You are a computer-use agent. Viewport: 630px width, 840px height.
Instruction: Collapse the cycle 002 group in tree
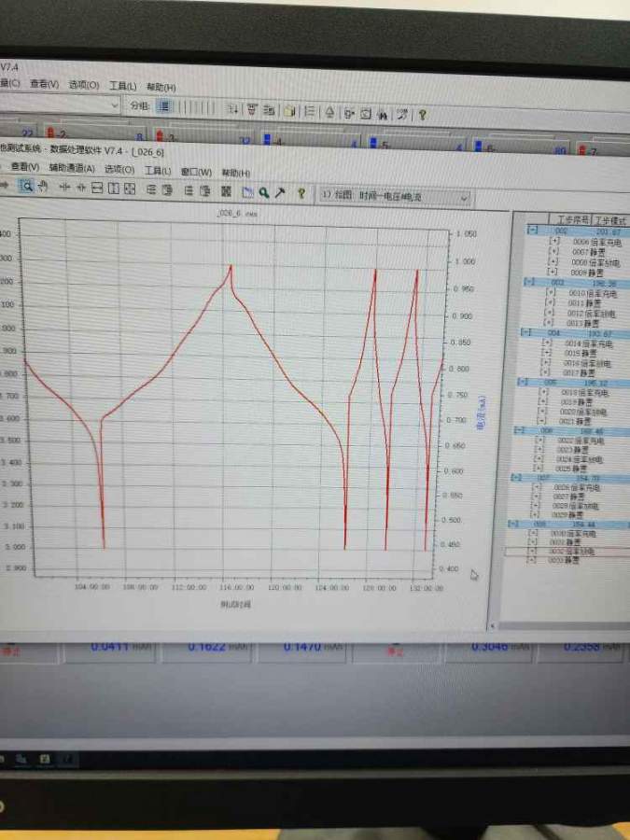532,231
